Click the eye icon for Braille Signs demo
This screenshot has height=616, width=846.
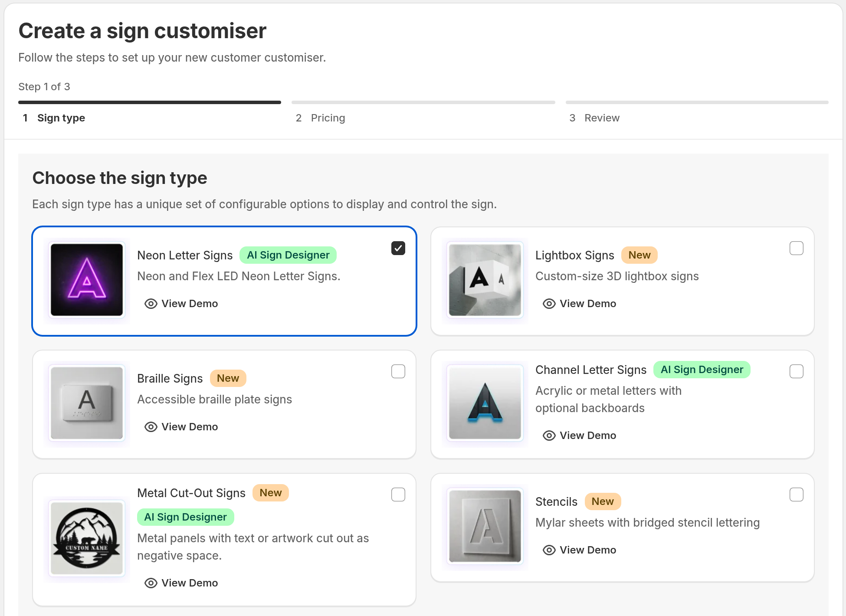(x=151, y=427)
